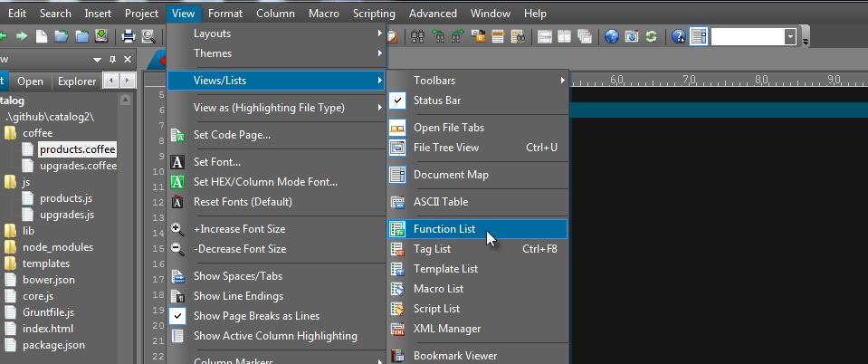This screenshot has height=364, width=868.
Task: Open Print Preview magnifier icon
Action: tap(148, 36)
